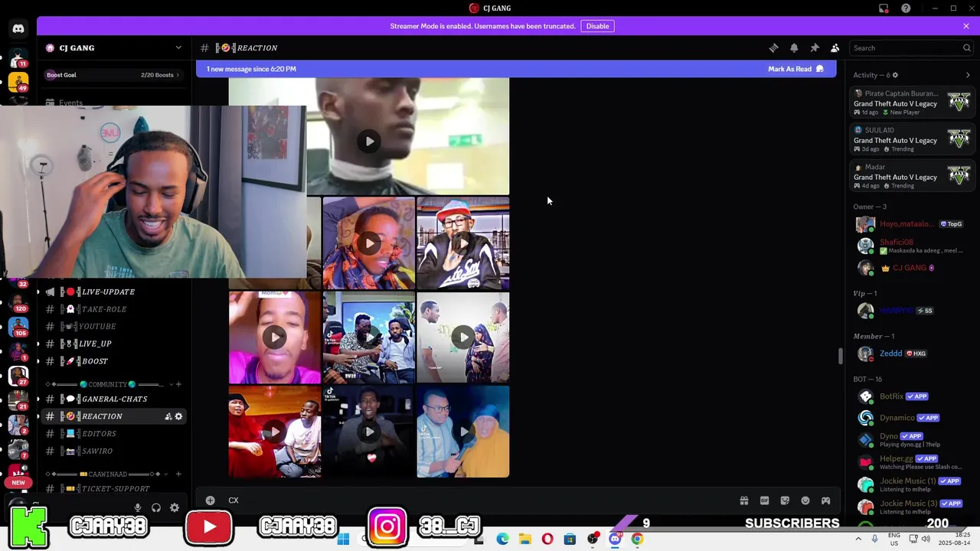
Task: Open the BOOST channel
Action: pos(113,361)
